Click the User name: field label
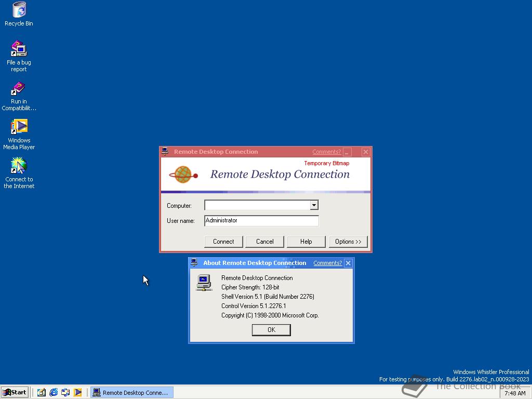This screenshot has height=399, width=532. [x=181, y=220]
